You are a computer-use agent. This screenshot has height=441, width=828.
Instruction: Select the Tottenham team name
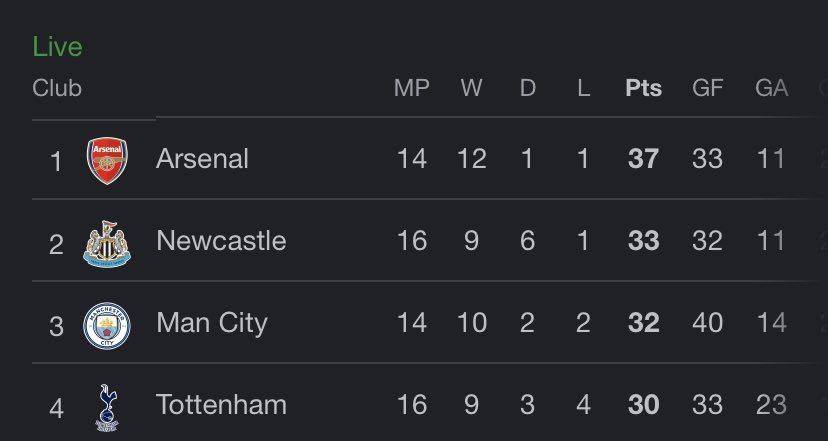(221, 405)
